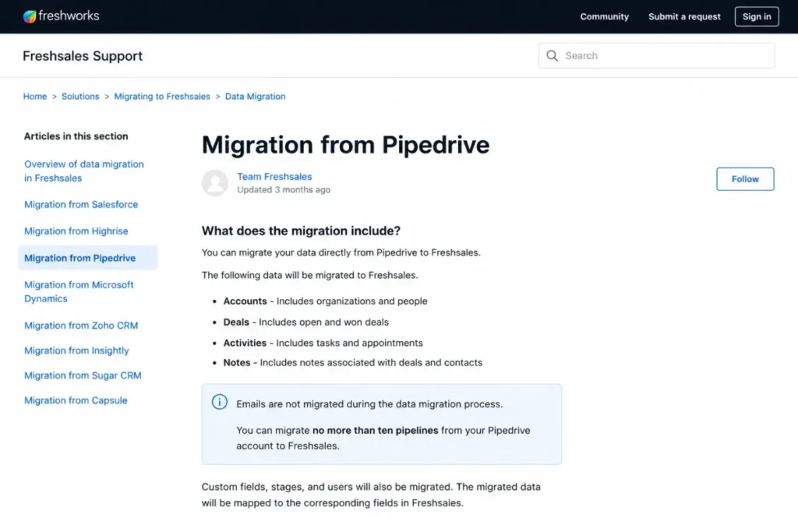Click the Freshworks logo icon
The height and width of the screenshot is (532, 798).
coord(30,16)
